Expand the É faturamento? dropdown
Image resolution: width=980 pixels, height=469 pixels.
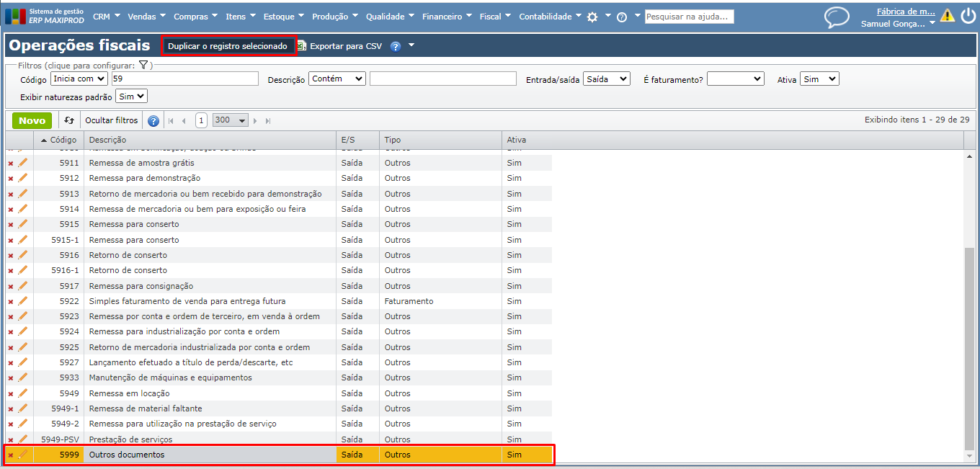pyautogui.click(x=735, y=79)
